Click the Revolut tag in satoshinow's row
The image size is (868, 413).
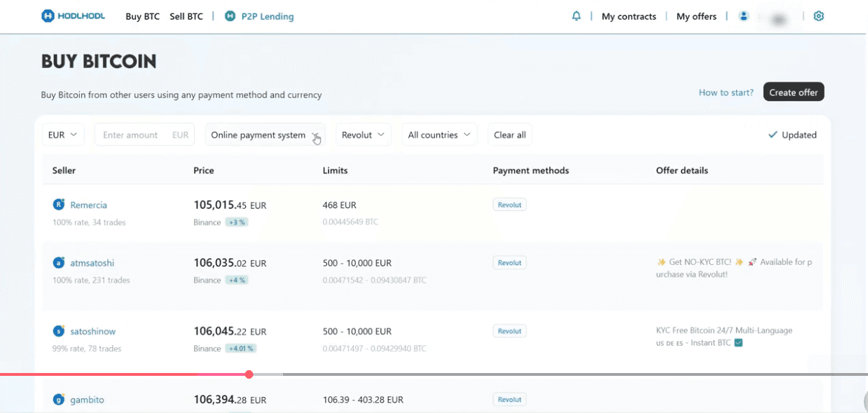[x=509, y=331]
